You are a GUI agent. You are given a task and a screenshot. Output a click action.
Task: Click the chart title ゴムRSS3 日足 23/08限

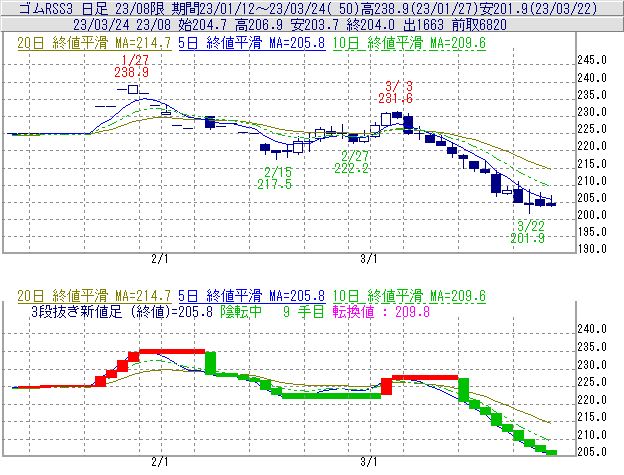pyautogui.click(x=94, y=8)
